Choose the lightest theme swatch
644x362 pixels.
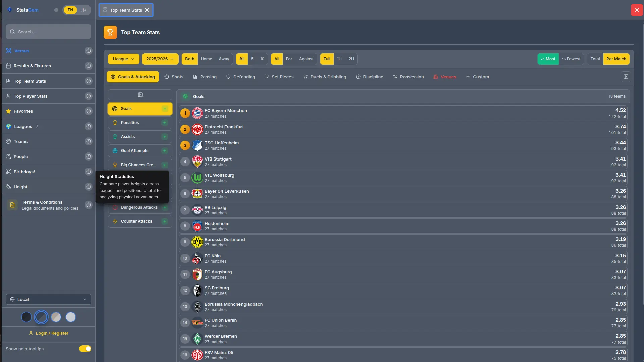(x=71, y=317)
